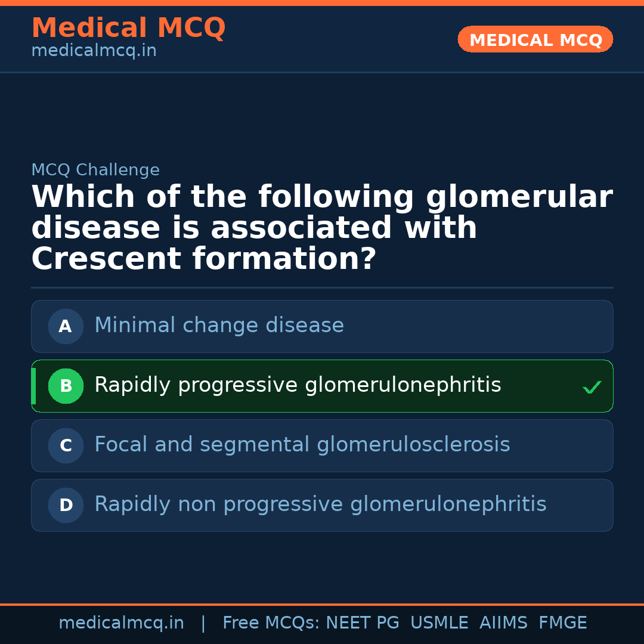This screenshot has height=644, width=644.
Task: Choose Focal and segmental glomerulosclerosis
Action: (302, 445)
